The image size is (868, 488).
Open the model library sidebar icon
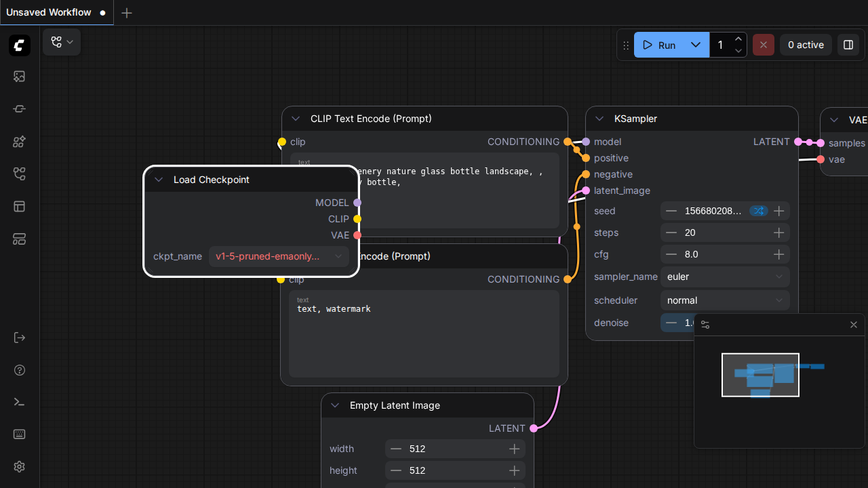coord(19,142)
